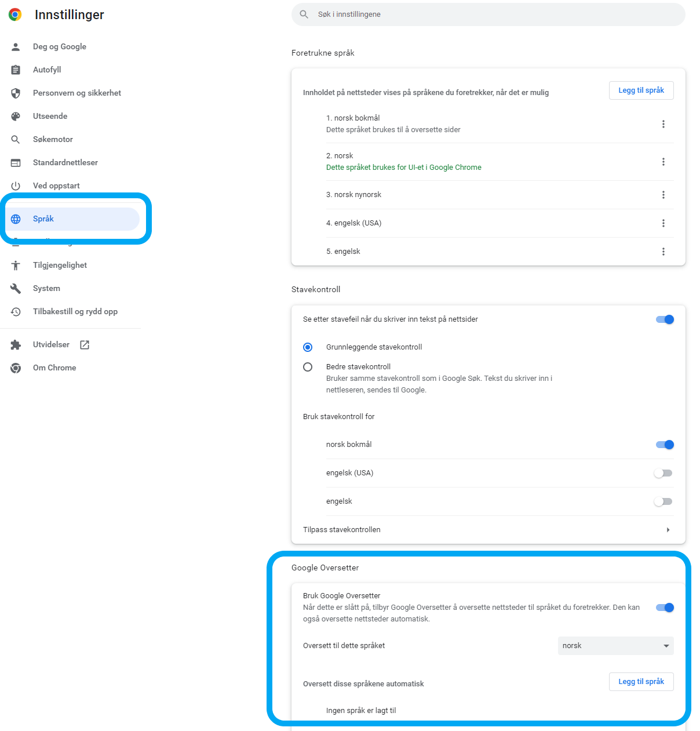The width and height of the screenshot is (700, 731).
Task: Click the accessibility icon beside Tilgjengelighet
Action: coord(16,266)
